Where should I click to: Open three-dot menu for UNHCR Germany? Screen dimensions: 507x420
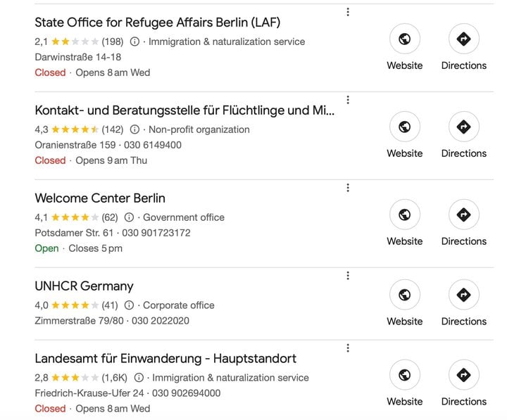click(348, 276)
